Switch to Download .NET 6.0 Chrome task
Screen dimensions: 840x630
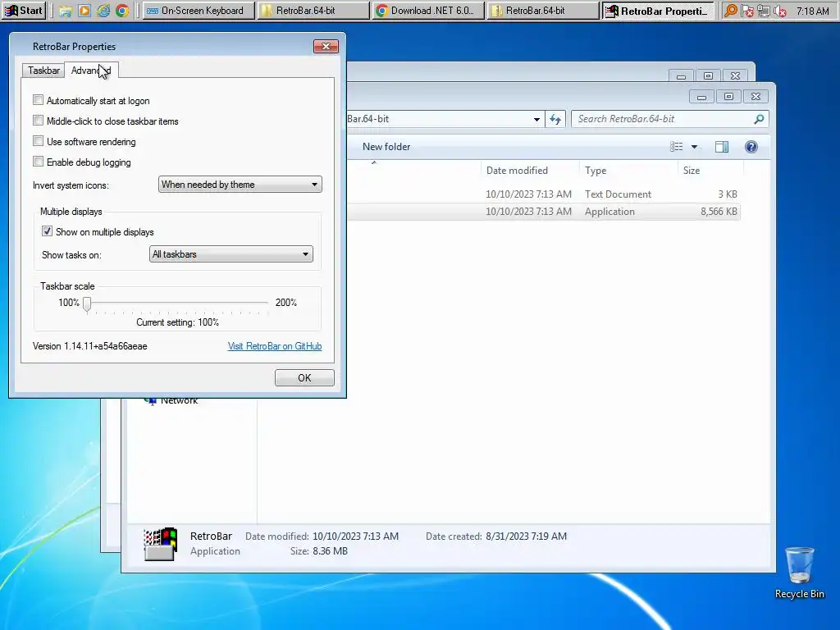(427, 11)
